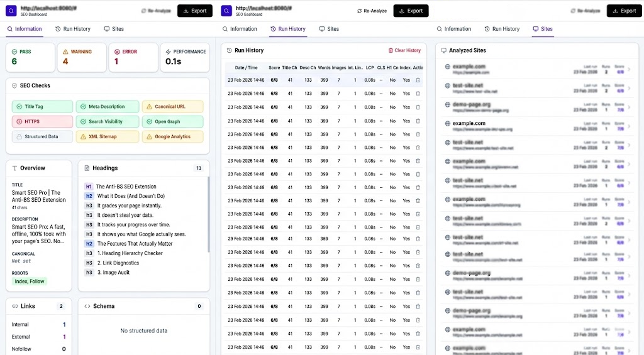Click the LCP column header

[x=370, y=68]
